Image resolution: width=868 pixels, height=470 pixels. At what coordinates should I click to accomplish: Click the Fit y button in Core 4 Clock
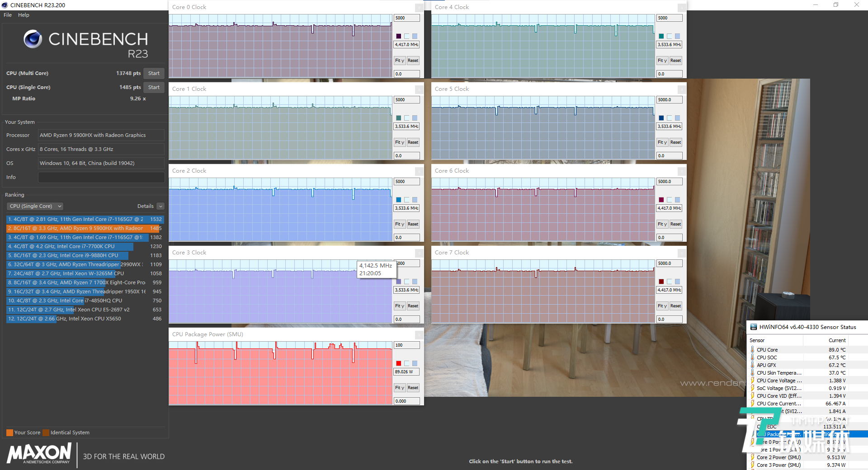662,61
